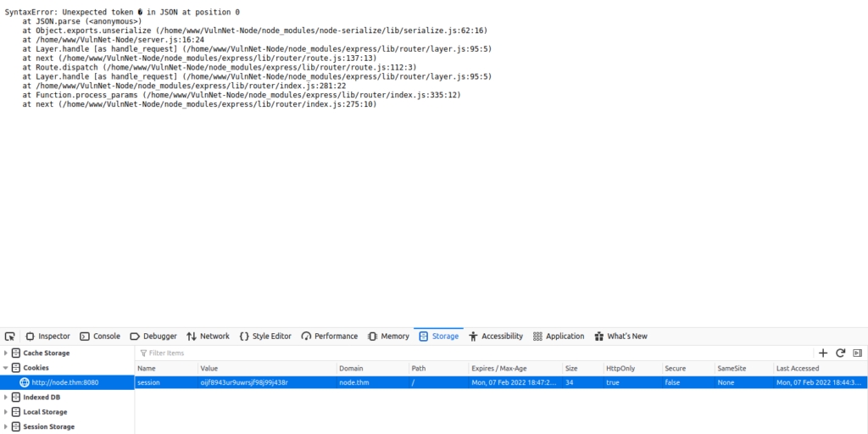
Task: Open the Memory tab
Action: 388,337
